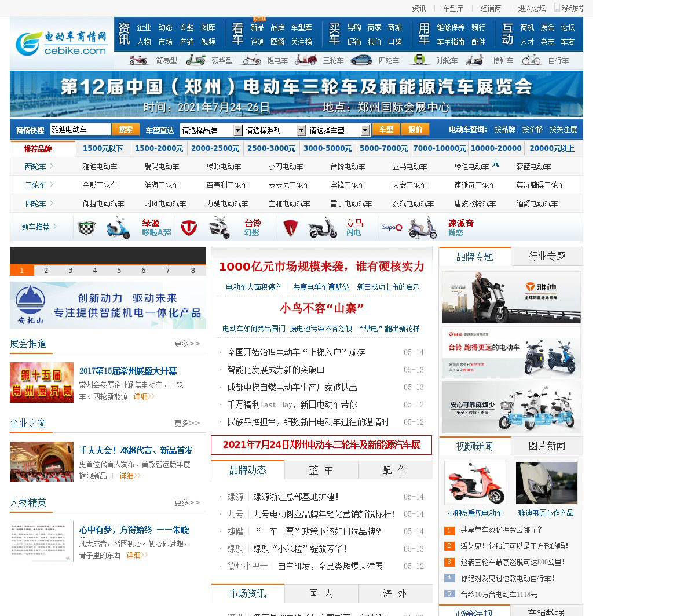Open headline 1000亿元市场规模来袭

coord(321,267)
